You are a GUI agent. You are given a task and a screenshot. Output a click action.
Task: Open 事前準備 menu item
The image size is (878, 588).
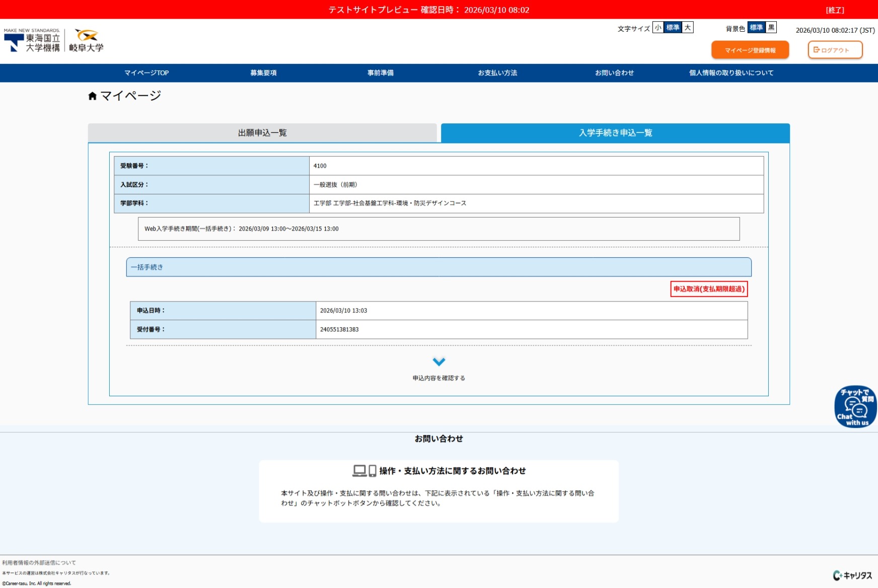(381, 73)
